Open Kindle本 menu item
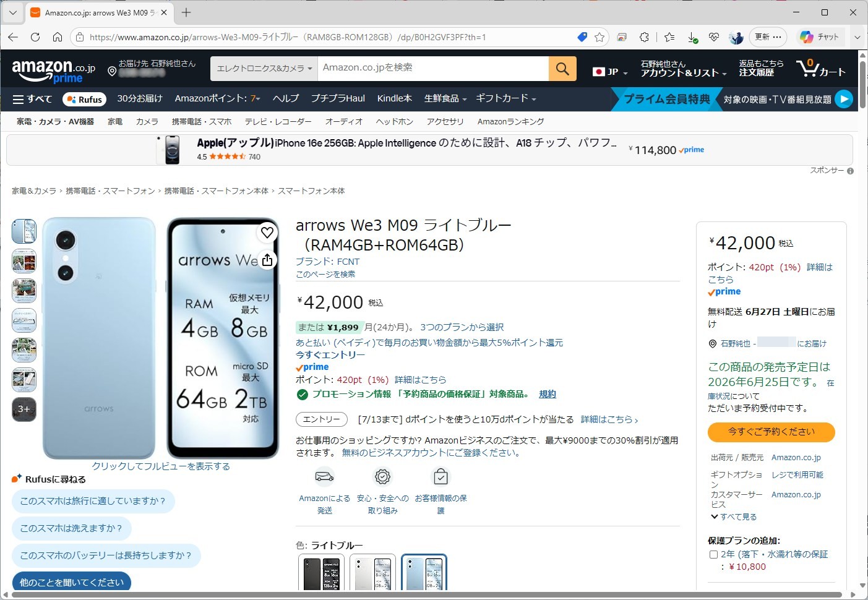Image resolution: width=868 pixels, height=600 pixels. pos(395,98)
